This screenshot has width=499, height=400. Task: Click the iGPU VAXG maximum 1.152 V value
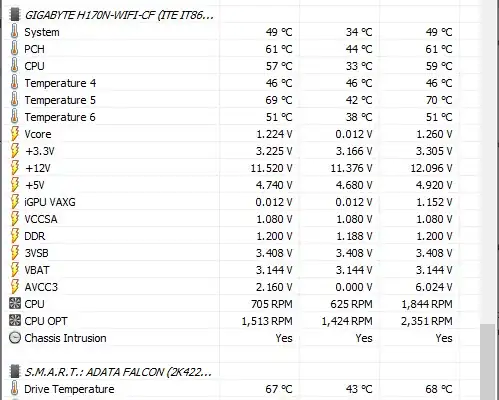coord(434,202)
